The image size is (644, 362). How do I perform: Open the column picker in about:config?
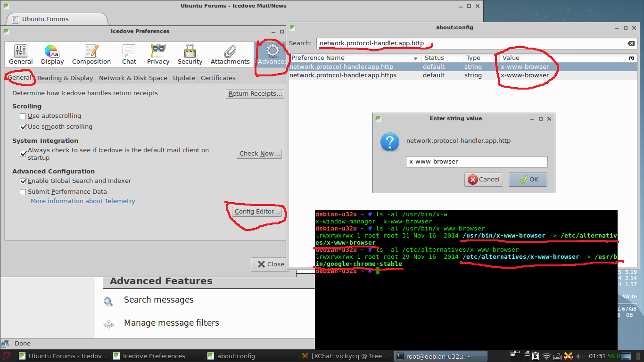(x=631, y=58)
